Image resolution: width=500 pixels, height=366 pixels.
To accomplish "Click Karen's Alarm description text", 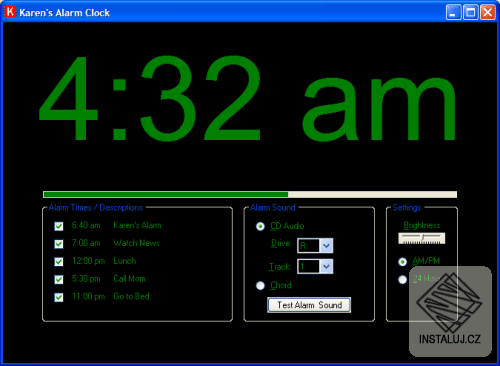I will click(137, 226).
